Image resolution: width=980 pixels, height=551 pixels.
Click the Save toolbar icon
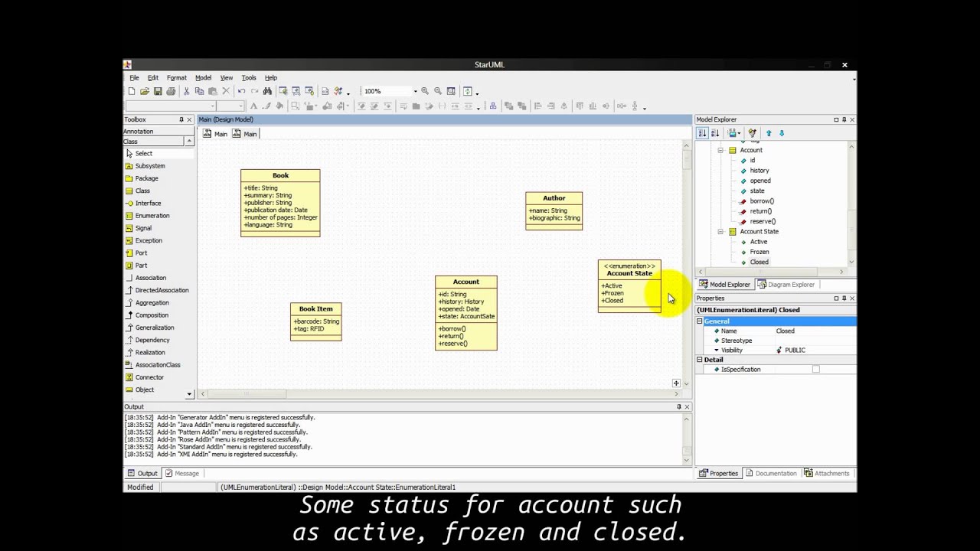pos(158,91)
